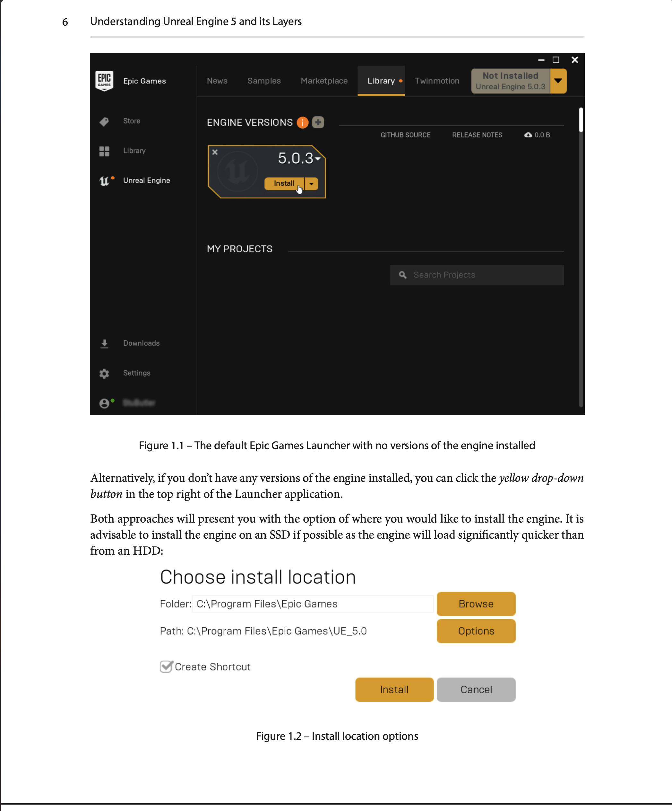The width and height of the screenshot is (672, 811).
Task: Click the orange info icon beside Engine Versions
Action: pos(303,123)
